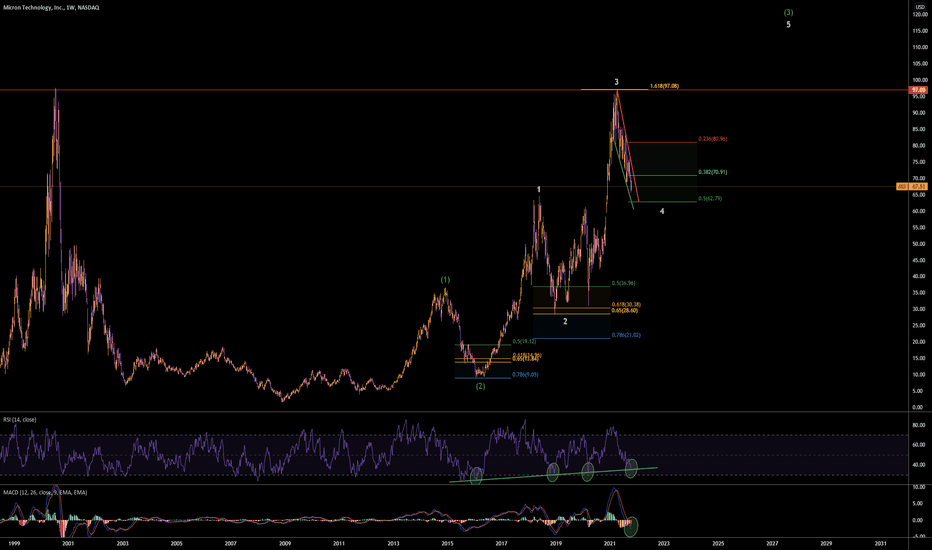Image resolution: width=932 pixels, height=550 pixels.
Task: Click the wave 3 label above the 2021 peak
Action: click(x=616, y=82)
